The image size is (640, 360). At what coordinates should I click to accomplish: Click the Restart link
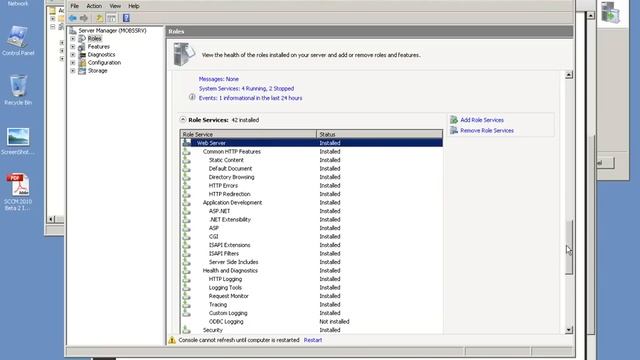click(313, 340)
